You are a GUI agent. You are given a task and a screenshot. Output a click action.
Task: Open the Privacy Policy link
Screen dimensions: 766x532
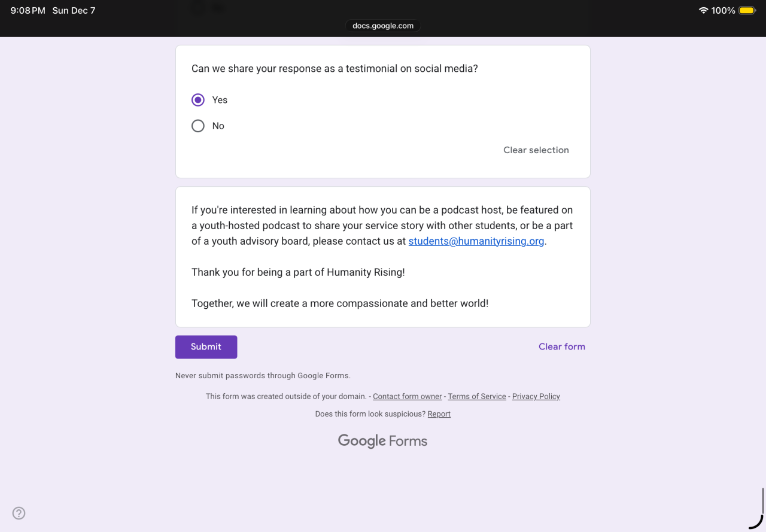coord(536,396)
